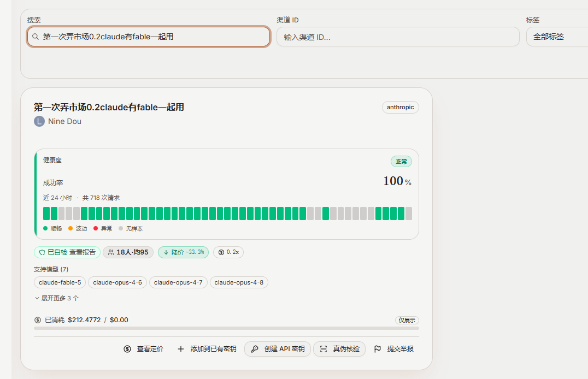The height and width of the screenshot is (379, 588).
Task: Select the claude-fable-5 model chip
Action: point(60,282)
